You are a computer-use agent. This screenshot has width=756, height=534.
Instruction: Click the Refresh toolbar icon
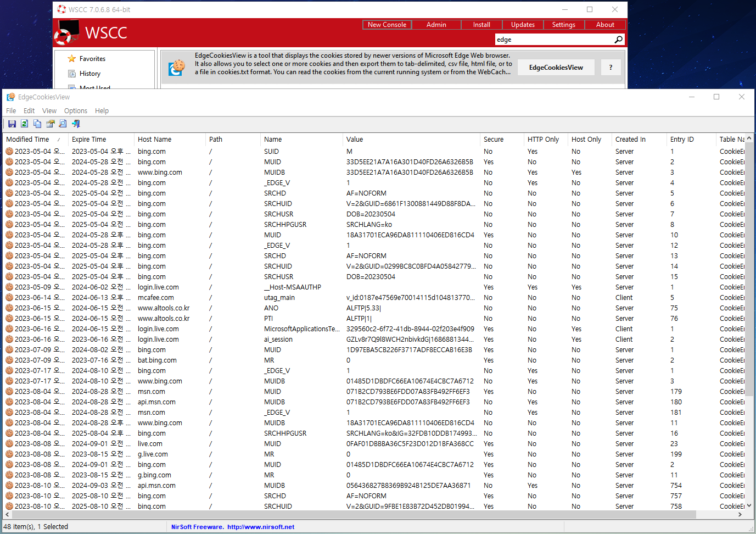[x=24, y=124]
